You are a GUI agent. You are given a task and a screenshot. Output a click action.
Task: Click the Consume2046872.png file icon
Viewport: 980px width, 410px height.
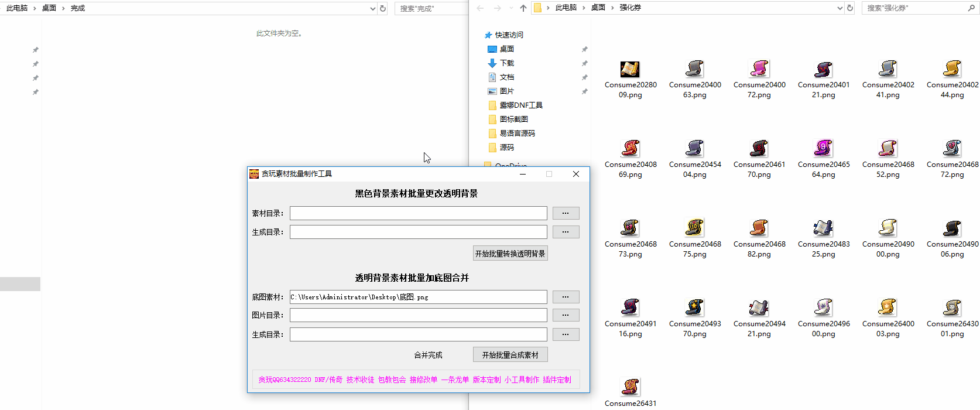952,148
